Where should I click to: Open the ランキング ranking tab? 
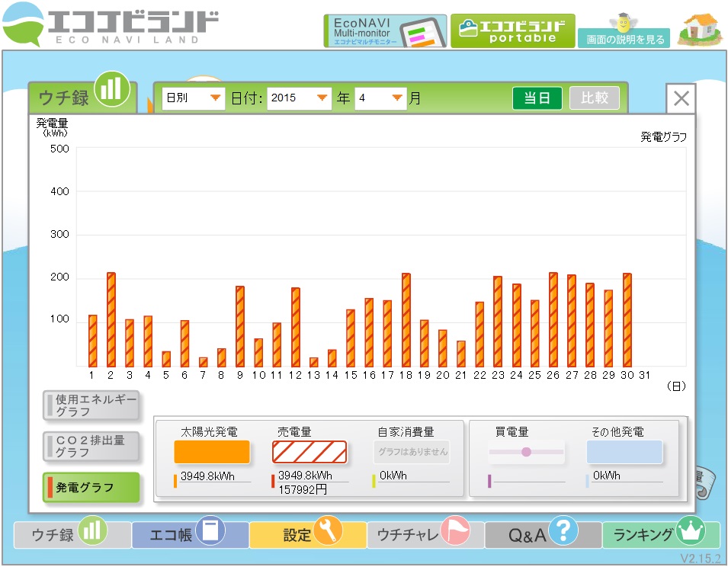[x=661, y=534]
